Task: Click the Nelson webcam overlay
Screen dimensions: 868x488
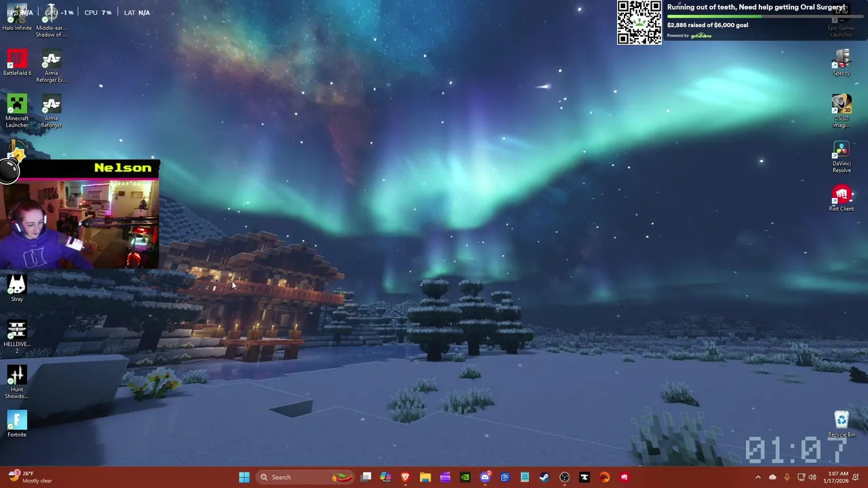Action: pyautogui.click(x=80, y=215)
